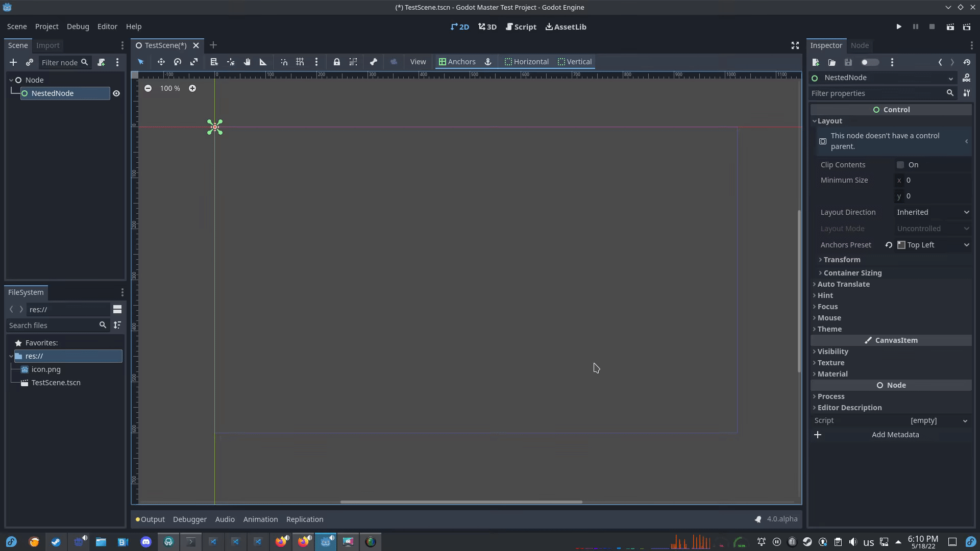Toggle grid snap icon
Viewport: 980px width, 551px height.
pos(300,62)
